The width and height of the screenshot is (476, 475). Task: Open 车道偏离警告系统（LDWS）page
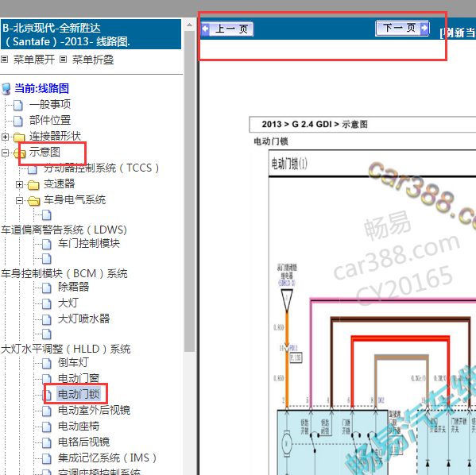(64, 230)
